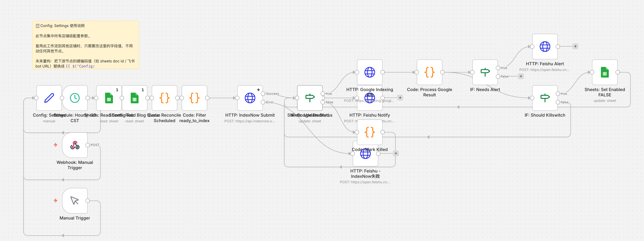Add a node after HTTP: Feishu Notify
Image resolution: width=644 pixels, height=241 pixels.
[400, 98]
